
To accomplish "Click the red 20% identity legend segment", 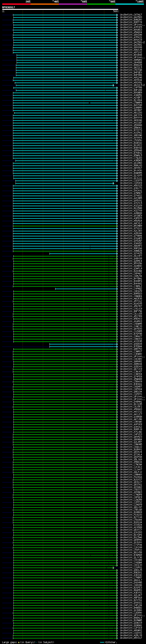I will (x=16, y=4).
